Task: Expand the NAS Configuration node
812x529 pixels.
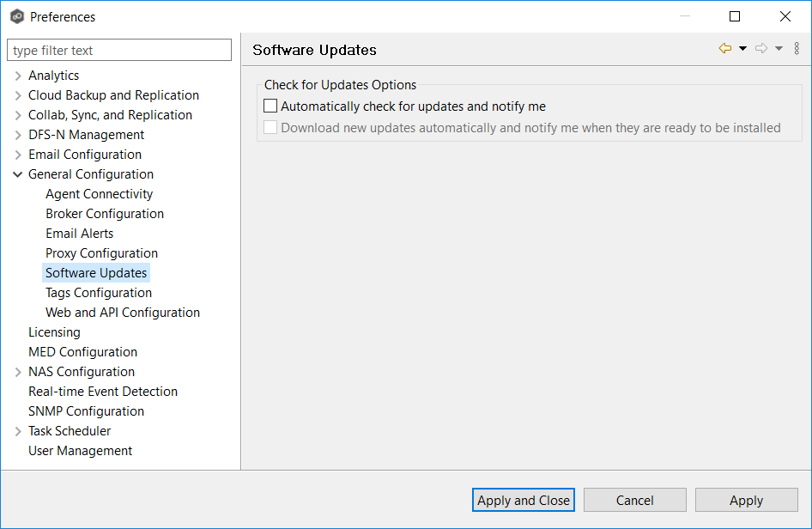Action: (x=18, y=372)
